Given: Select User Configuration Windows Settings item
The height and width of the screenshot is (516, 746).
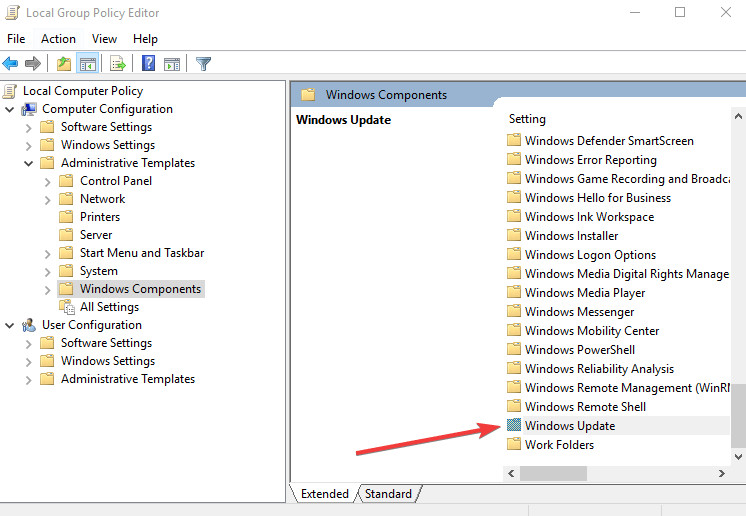Looking at the screenshot, I should [108, 361].
